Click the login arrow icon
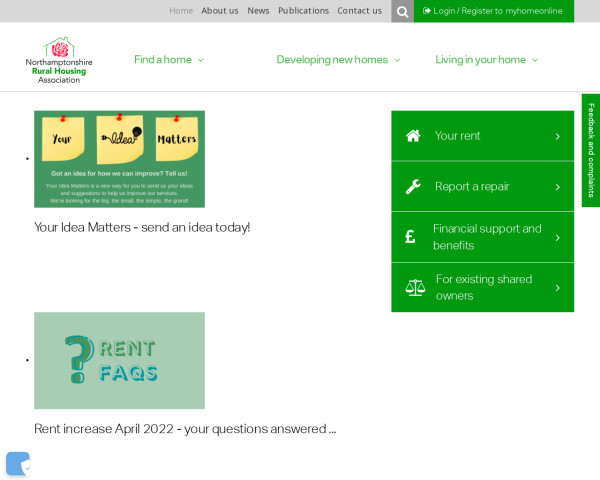The image size is (600, 480). pos(426,11)
